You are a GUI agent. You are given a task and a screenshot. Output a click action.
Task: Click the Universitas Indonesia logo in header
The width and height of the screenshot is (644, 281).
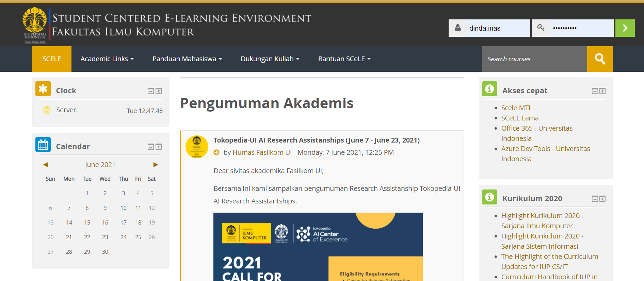[35, 26]
